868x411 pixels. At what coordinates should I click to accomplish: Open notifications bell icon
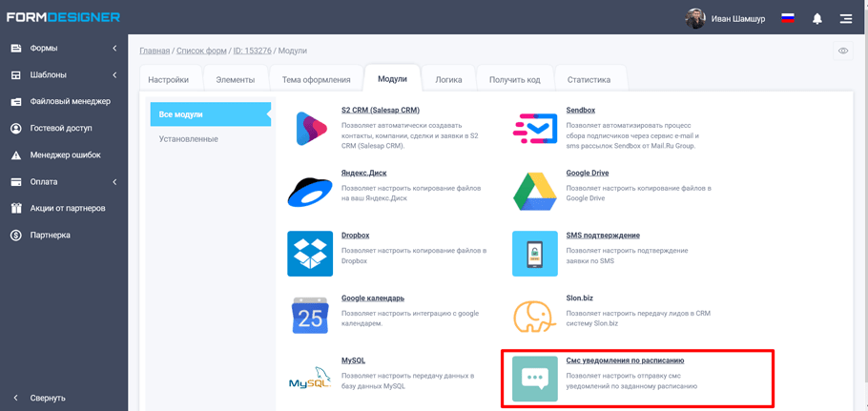pos(817,18)
